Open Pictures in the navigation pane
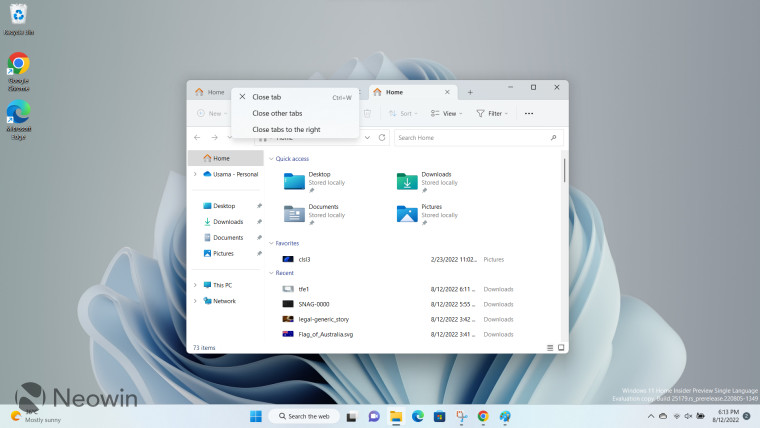The image size is (760, 428). pyautogui.click(x=219, y=254)
